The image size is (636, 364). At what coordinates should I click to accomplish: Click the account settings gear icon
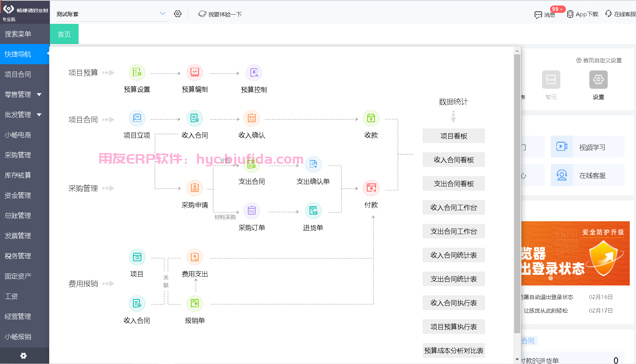click(x=178, y=14)
